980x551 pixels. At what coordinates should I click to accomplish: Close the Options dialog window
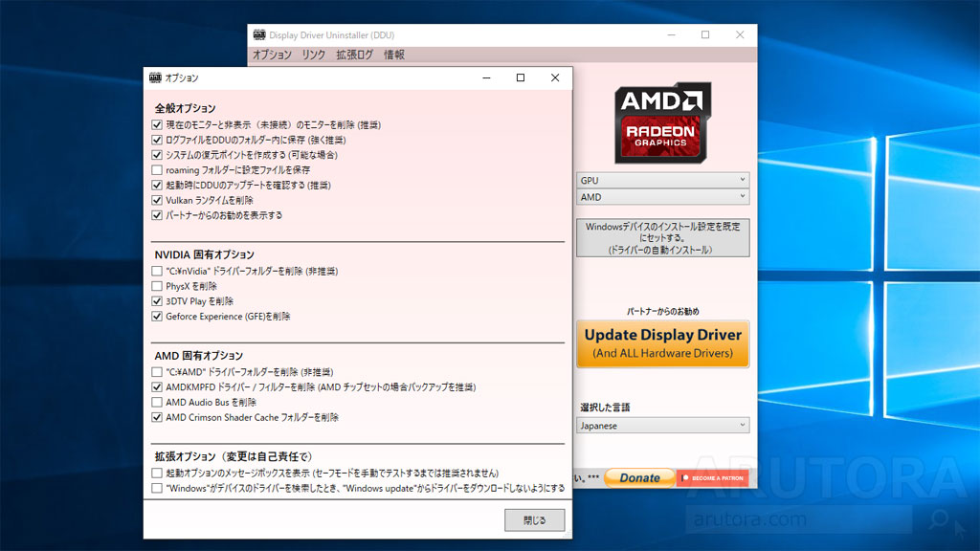point(555,77)
